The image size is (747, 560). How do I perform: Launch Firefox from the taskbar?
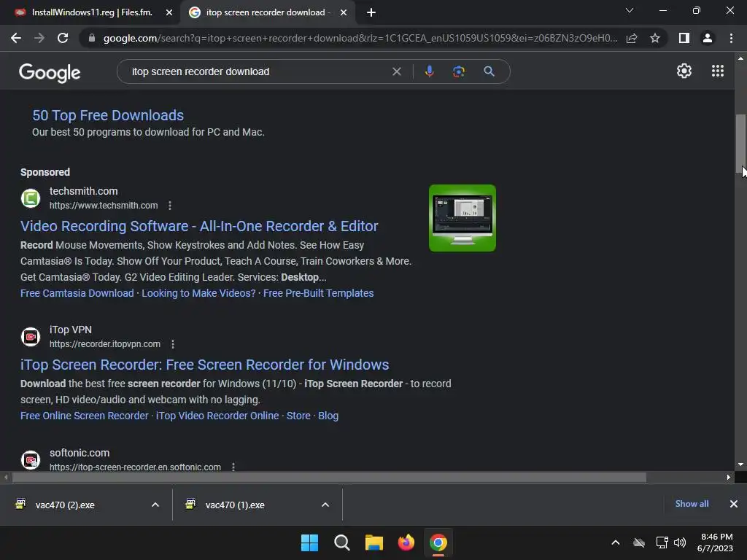pyautogui.click(x=406, y=542)
